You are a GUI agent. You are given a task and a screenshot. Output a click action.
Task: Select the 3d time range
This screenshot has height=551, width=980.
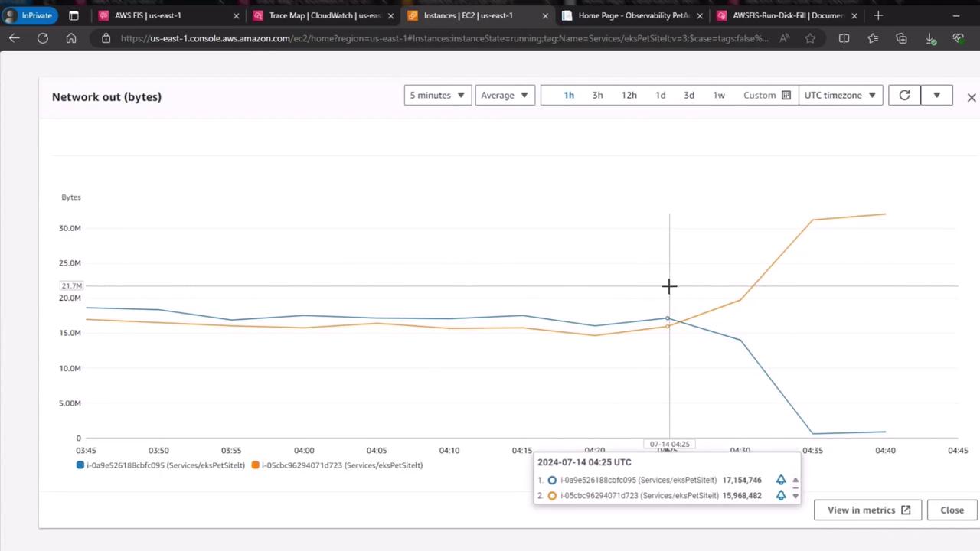tap(689, 95)
